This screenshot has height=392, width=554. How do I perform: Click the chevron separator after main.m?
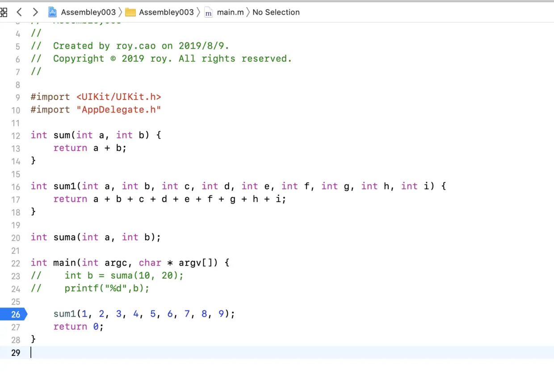248,12
